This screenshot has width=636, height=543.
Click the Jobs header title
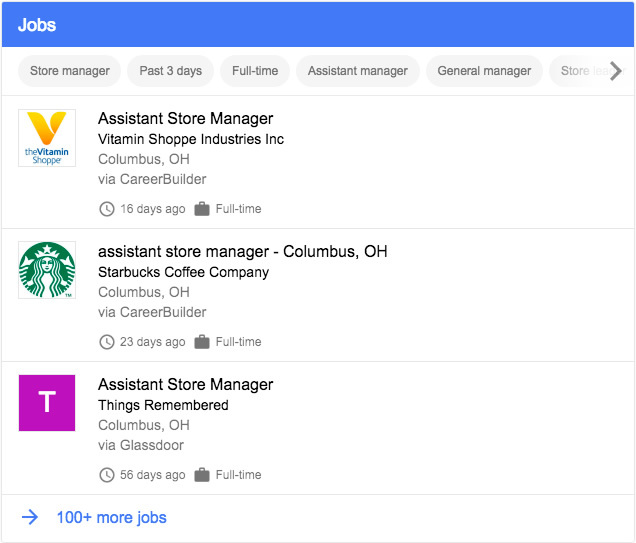[x=37, y=25]
